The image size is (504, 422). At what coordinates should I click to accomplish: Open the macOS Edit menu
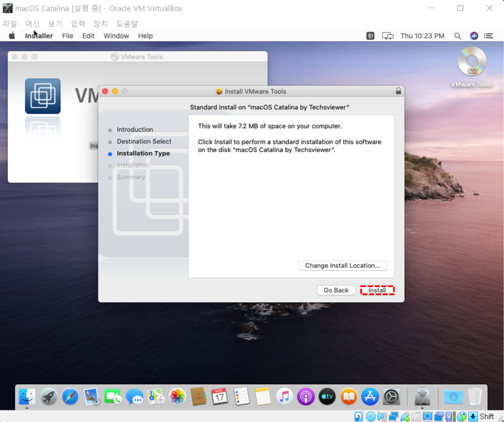tap(89, 36)
